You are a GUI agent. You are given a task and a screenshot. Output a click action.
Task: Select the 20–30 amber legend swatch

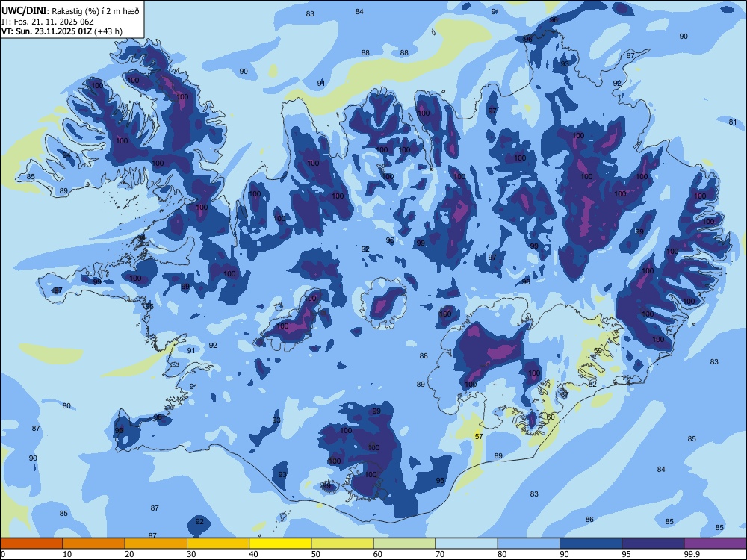[156, 544]
